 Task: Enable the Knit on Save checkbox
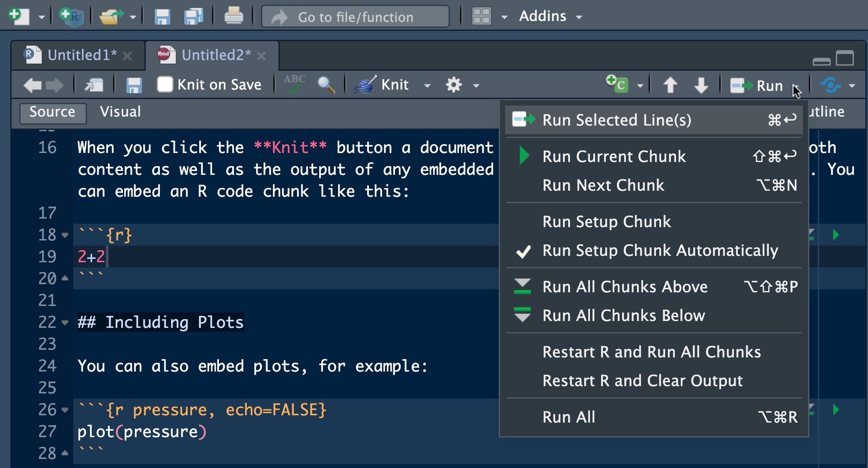pos(165,84)
